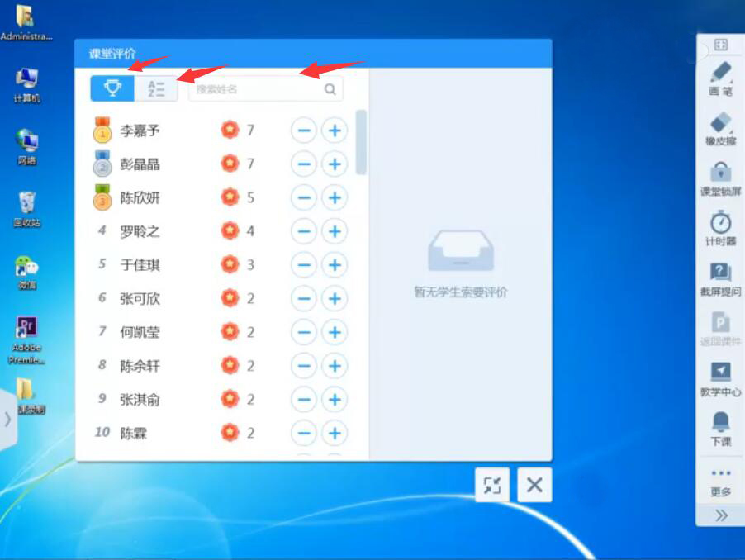Subtract a point from 张可欣
Viewport: 745px width, 560px height.
tap(304, 298)
